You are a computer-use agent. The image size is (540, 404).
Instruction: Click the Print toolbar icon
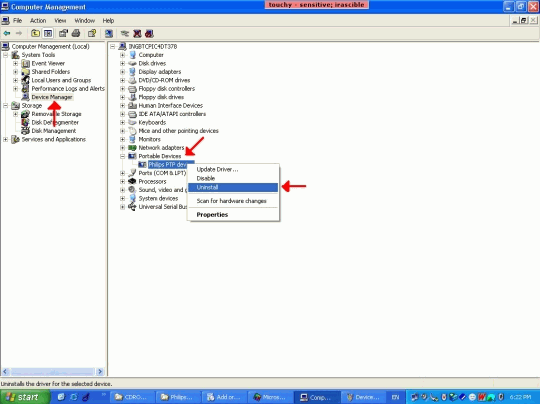pos(76,33)
